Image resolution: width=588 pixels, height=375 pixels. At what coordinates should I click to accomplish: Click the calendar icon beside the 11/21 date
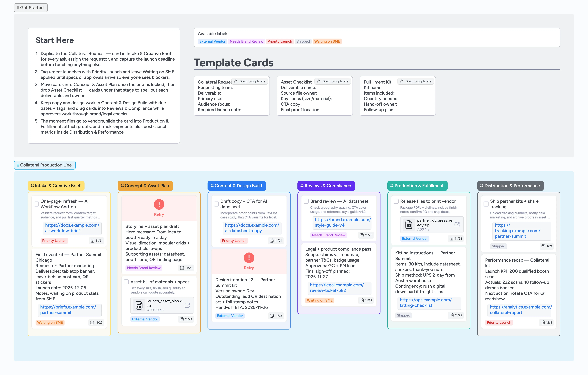92,241
